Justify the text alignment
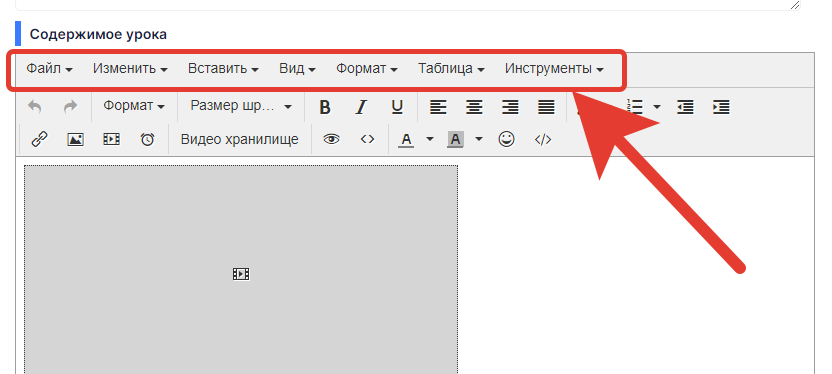 point(546,107)
